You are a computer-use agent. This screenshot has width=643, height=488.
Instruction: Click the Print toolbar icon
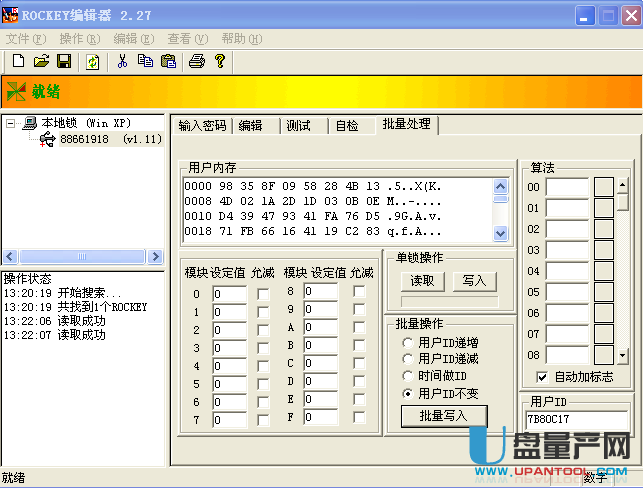(x=196, y=61)
